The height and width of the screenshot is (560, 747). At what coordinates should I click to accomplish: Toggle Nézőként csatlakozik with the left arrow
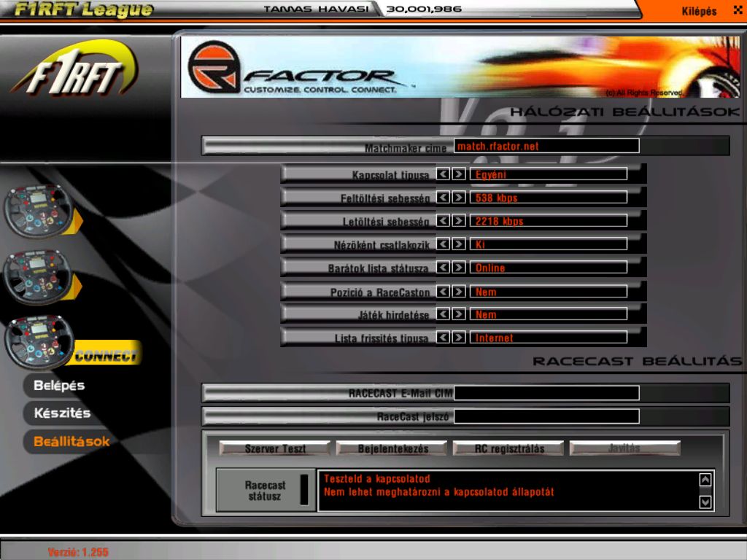tap(443, 244)
